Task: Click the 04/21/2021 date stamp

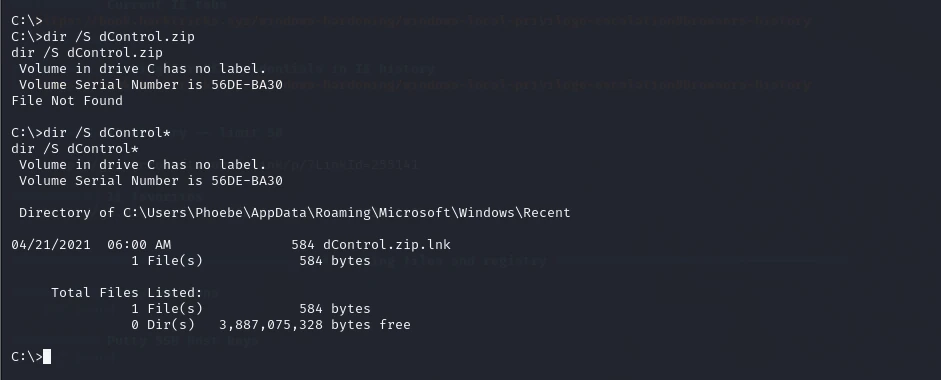Action: click(x=51, y=244)
